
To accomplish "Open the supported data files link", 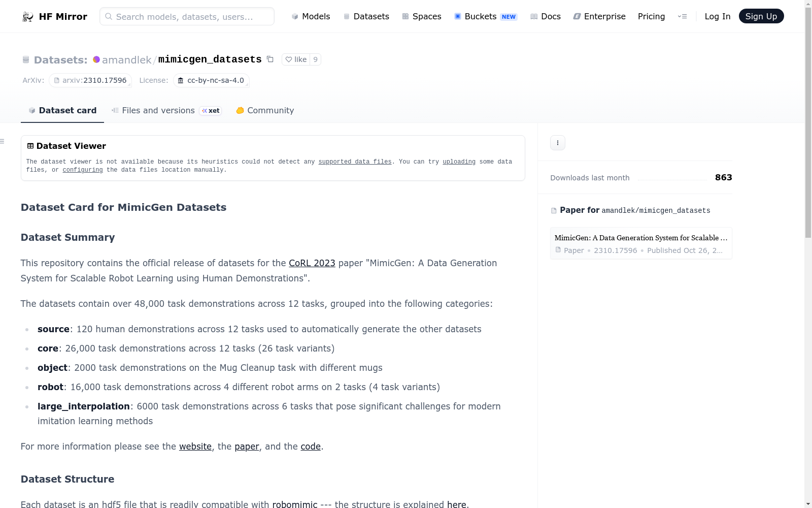I will (355, 162).
